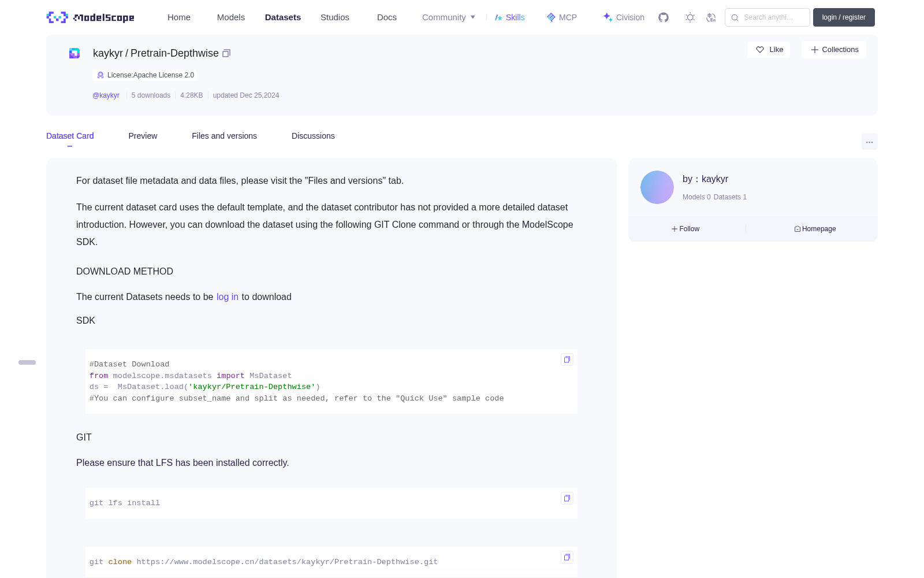Image resolution: width=924 pixels, height=578 pixels.
Task: Add dataset to Collections
Action: pos(834,50)
